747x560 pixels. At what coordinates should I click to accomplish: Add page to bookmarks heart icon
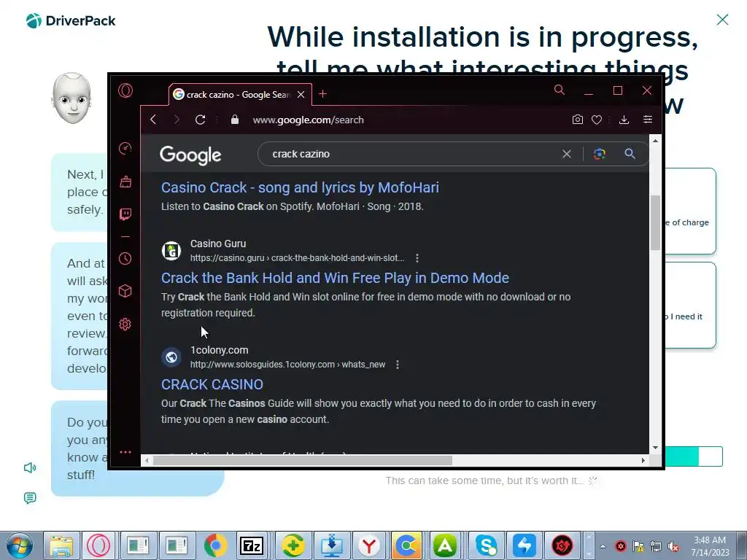point(597,120)
